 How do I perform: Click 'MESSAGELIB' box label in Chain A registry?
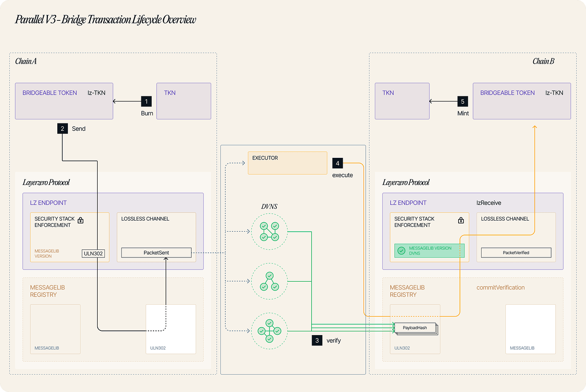(47, 348)
